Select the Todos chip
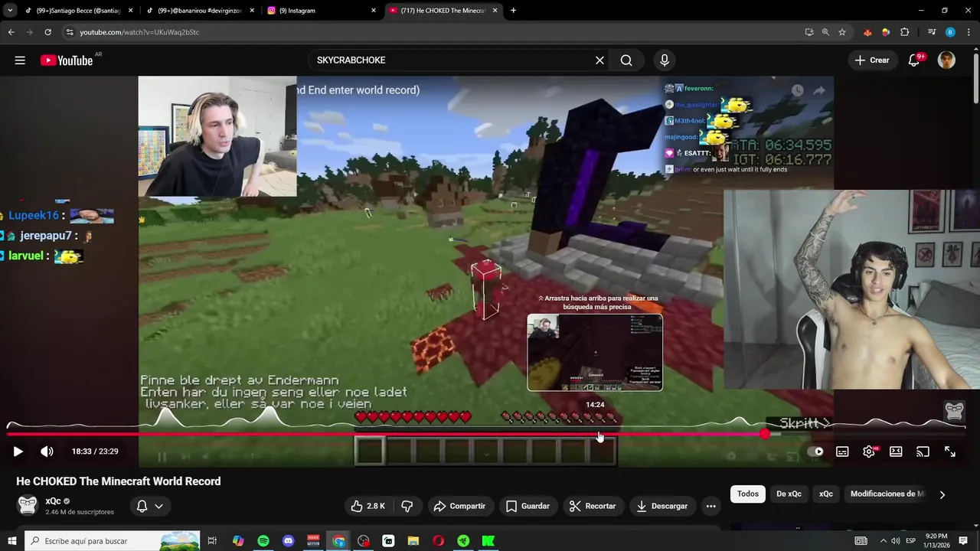Screen dimensions: 980x551 coord(748,494)
